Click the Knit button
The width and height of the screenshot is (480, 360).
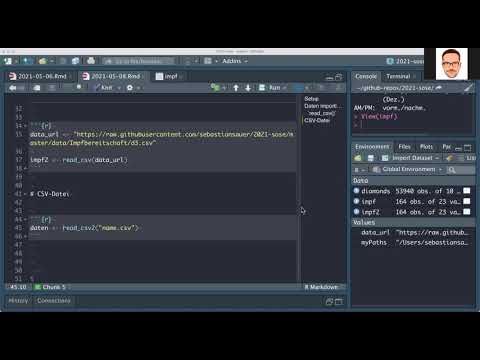tap(103, 88)
